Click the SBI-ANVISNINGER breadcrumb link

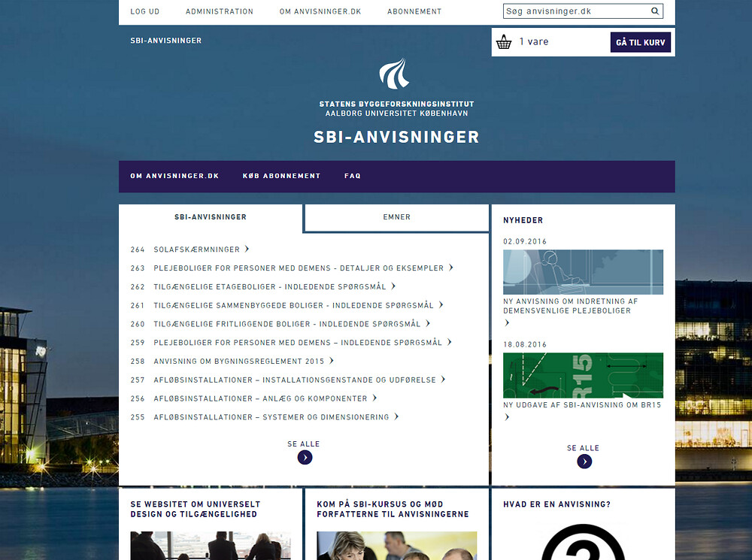coord(166,41)
